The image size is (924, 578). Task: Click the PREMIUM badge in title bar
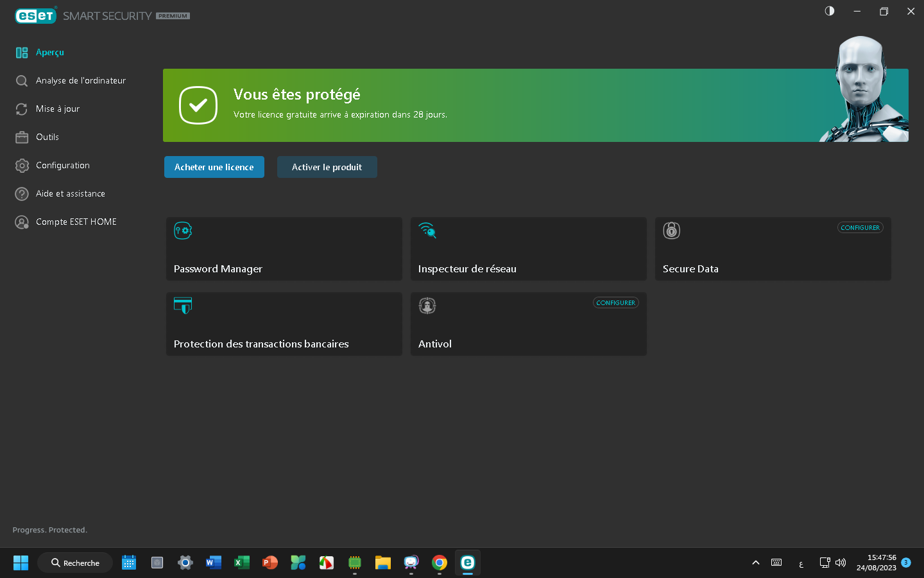[x=173, y=16]
